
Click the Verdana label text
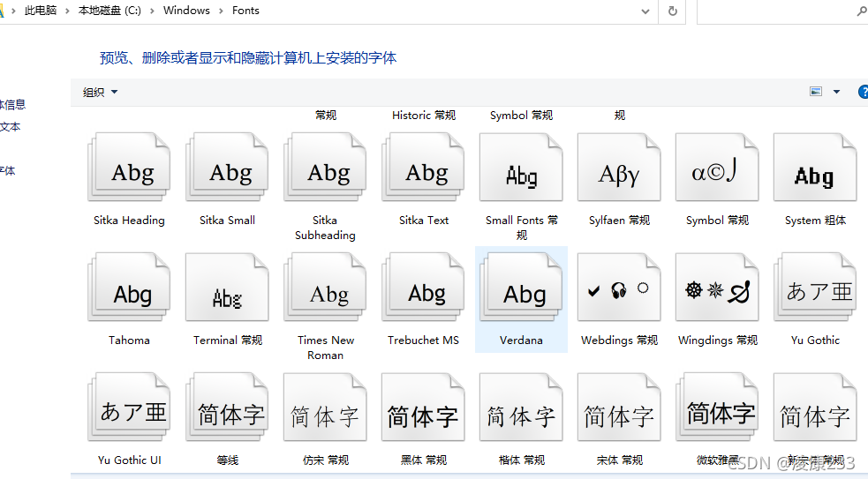pos(521,341)
